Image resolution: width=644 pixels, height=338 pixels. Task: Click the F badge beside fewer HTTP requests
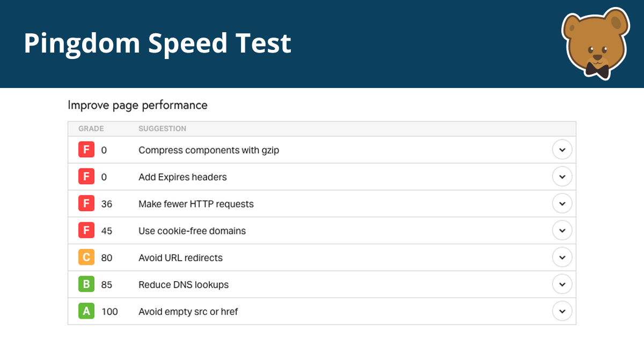[86, 203]
